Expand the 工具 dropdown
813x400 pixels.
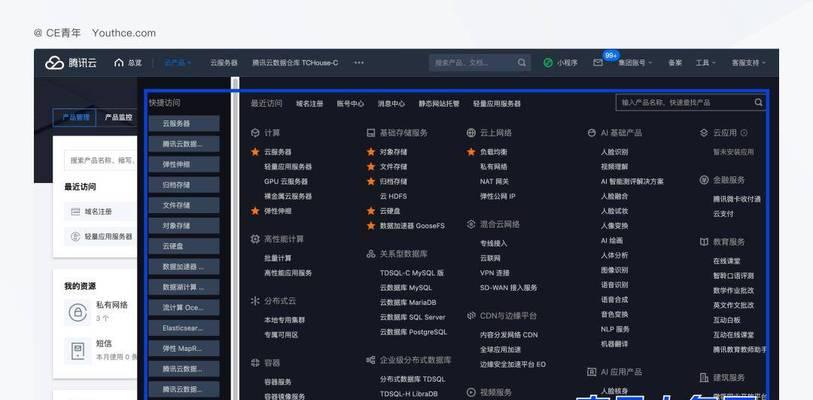pyautogui.click(x=705, y=63)
